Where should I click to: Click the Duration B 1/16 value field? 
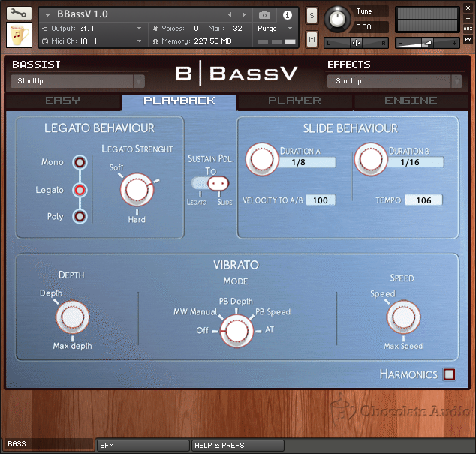point(415,162)
